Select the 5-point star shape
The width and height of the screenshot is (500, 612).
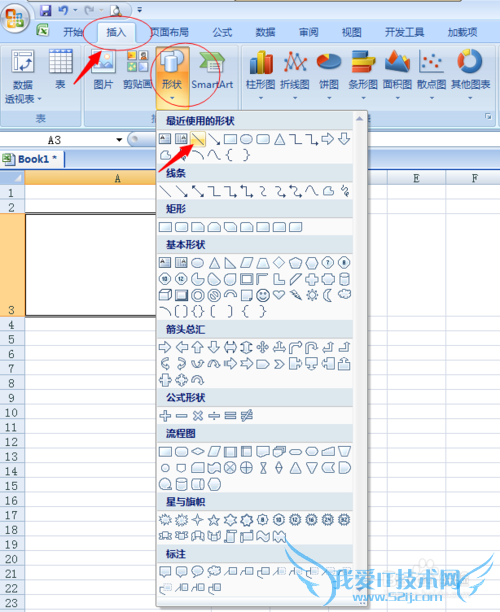click(x=214, y=519)
